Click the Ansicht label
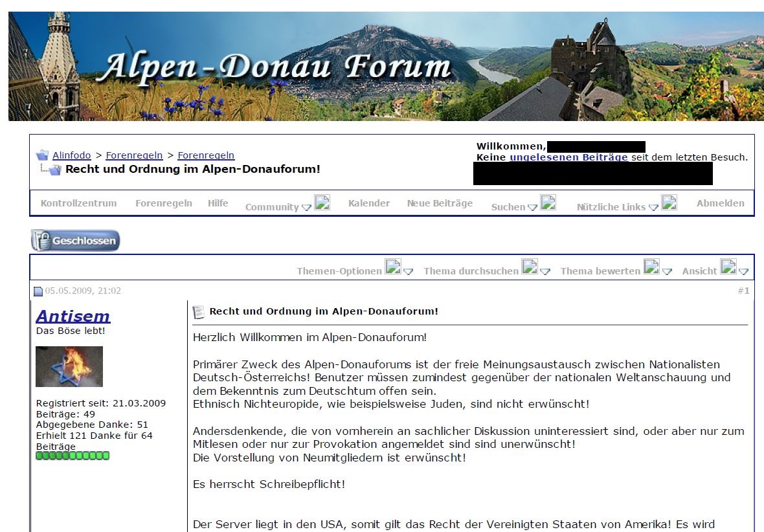 coord(699,271)
